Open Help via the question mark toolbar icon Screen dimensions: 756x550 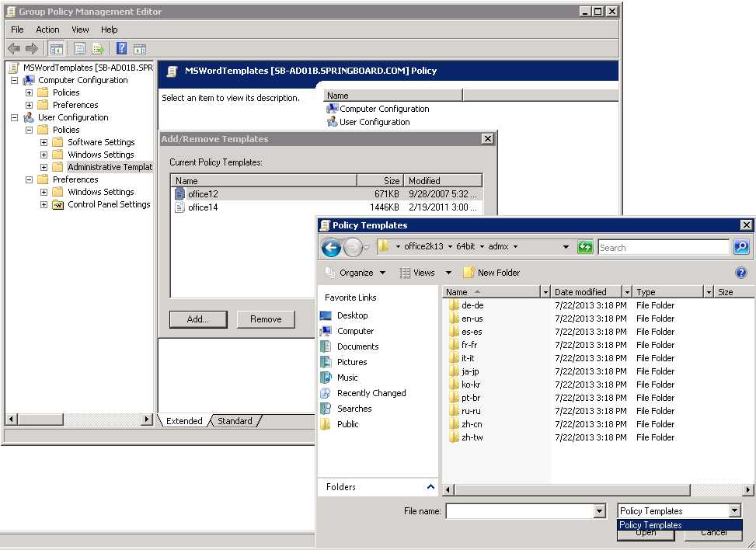point(123,48)
